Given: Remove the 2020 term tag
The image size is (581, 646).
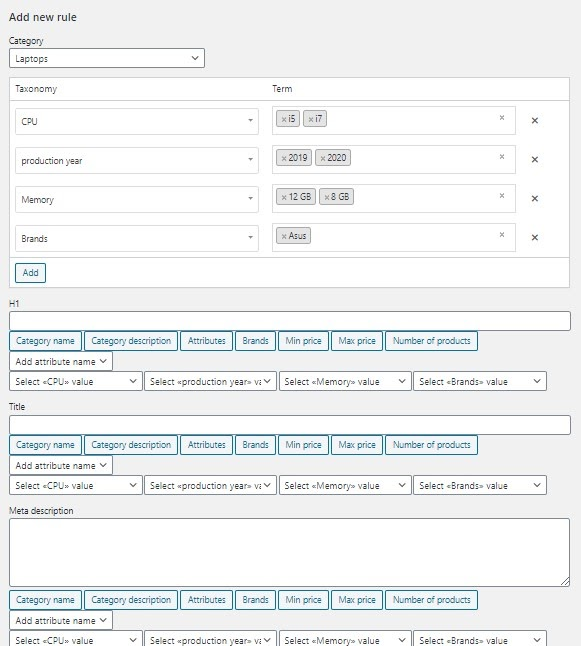Looking at the screenshot, I should [323, 158].
